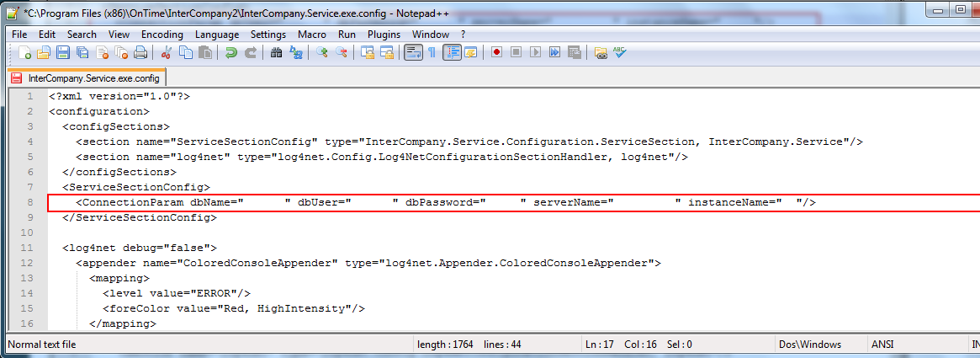This screenshot has width=980, height=358.
Task: Click the Close All toolbar icon
Action: click(121, 53)
